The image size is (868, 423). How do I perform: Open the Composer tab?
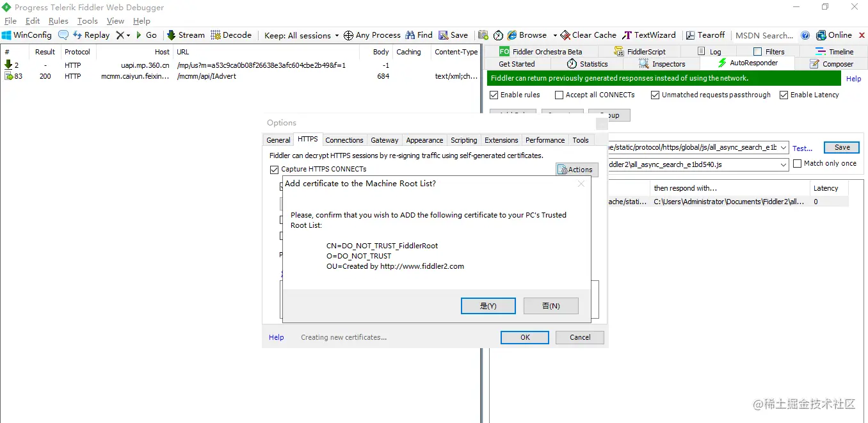tap(832, 64)
